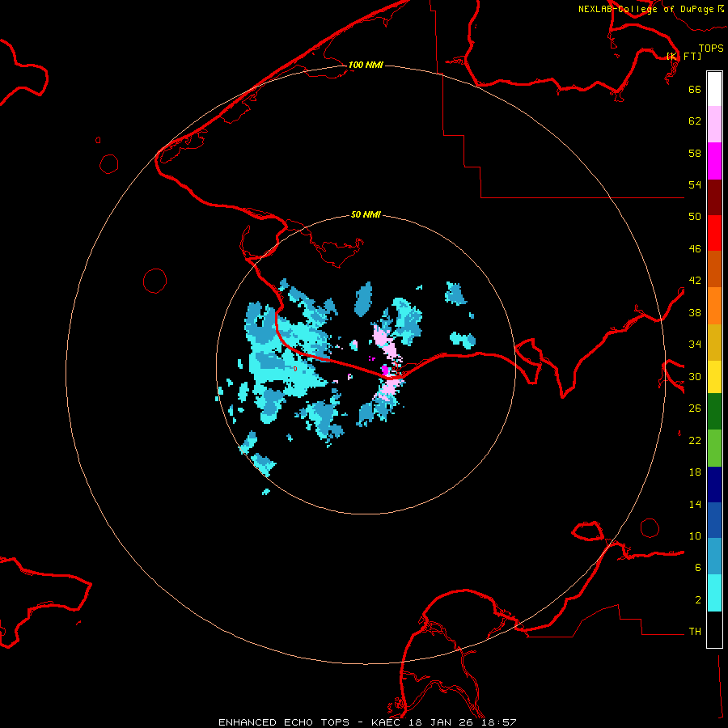
Task: Click the dark orange legend swatch
Action: point(714,269)
